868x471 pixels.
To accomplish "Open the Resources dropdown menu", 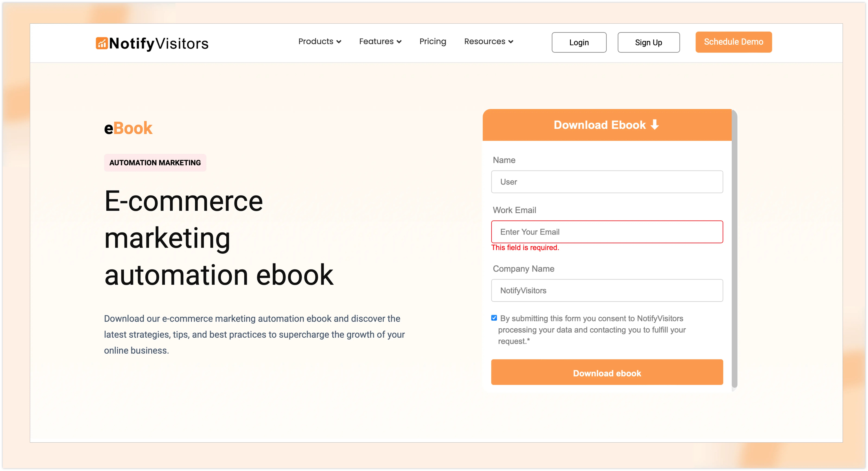I will (485, 41).
